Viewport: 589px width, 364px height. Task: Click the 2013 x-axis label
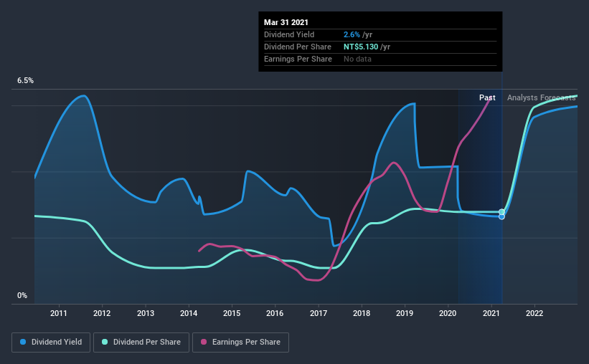[146, 313]
